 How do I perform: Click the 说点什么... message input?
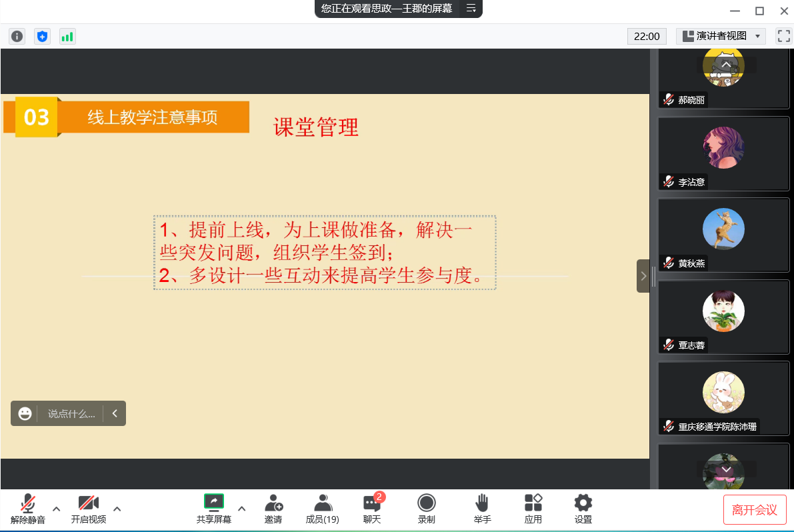(x=71, y=414)
